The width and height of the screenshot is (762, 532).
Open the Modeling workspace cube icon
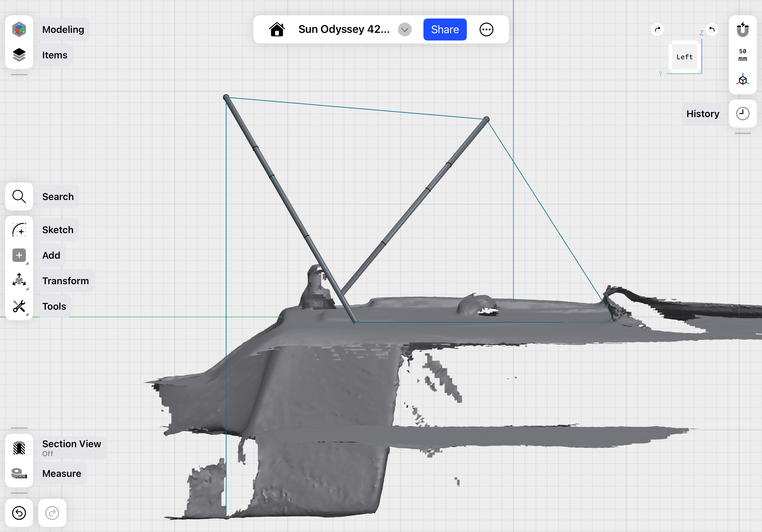point(19,29)
